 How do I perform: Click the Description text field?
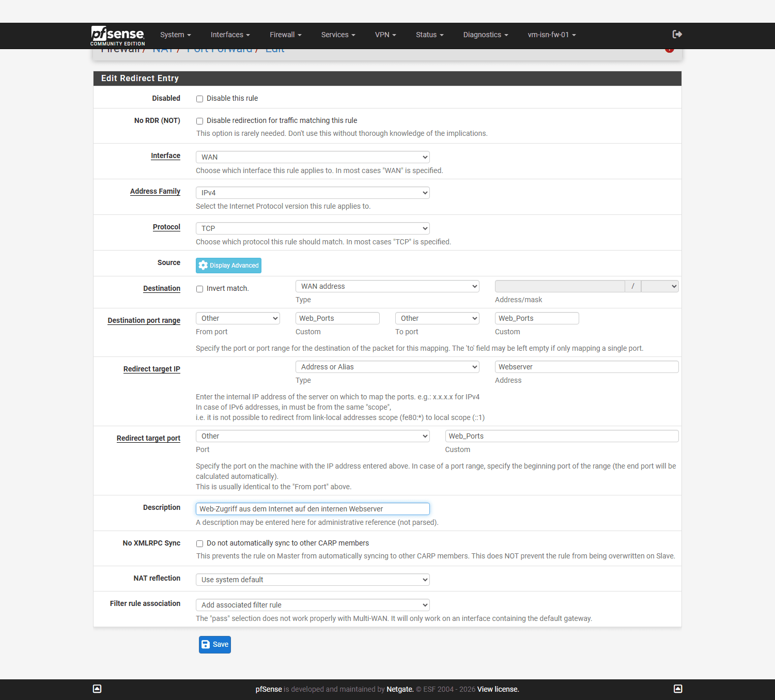click(x=313, y=509)
